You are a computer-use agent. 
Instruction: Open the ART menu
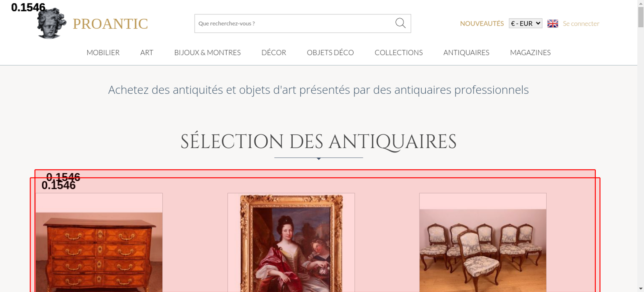pos(147,52)
